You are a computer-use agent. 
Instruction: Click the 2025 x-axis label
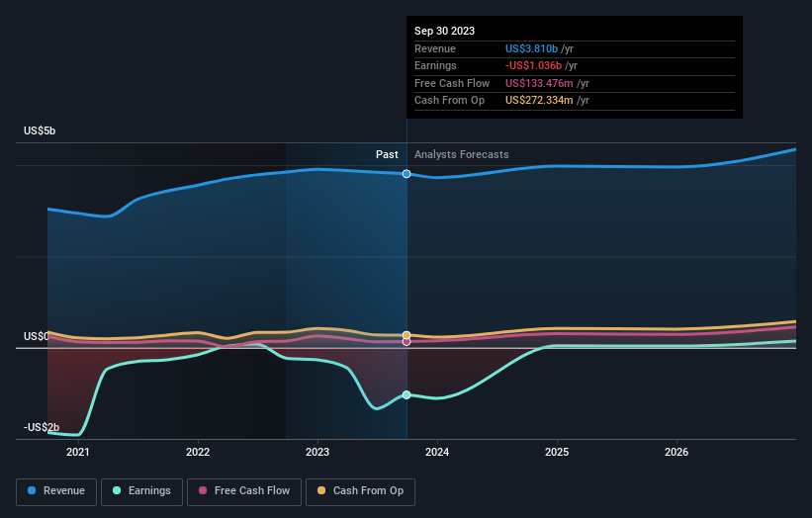click(557, 453)
